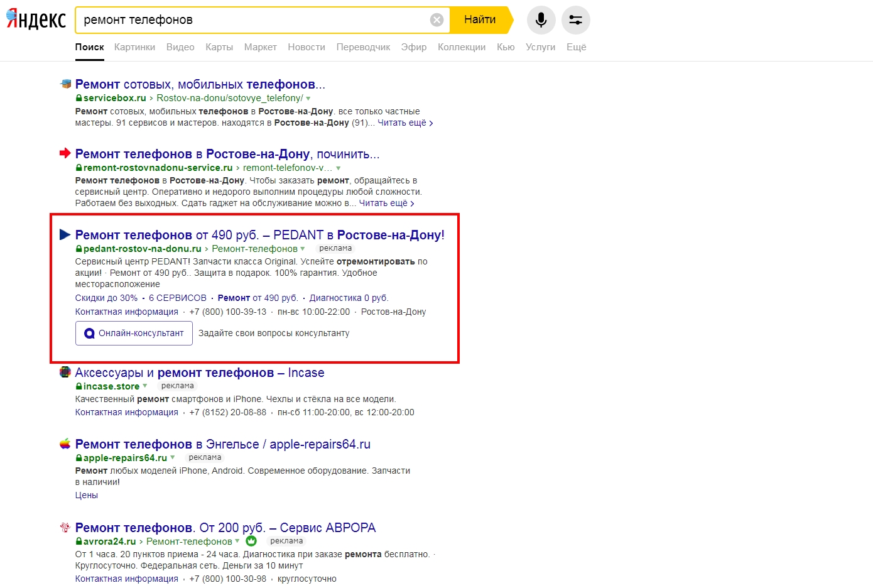Screen dimensions: 873x588
Task: Open PEDANT ad title 'Ремонт телефонов от 490 руб.'
Action: [x=260, y=235]
